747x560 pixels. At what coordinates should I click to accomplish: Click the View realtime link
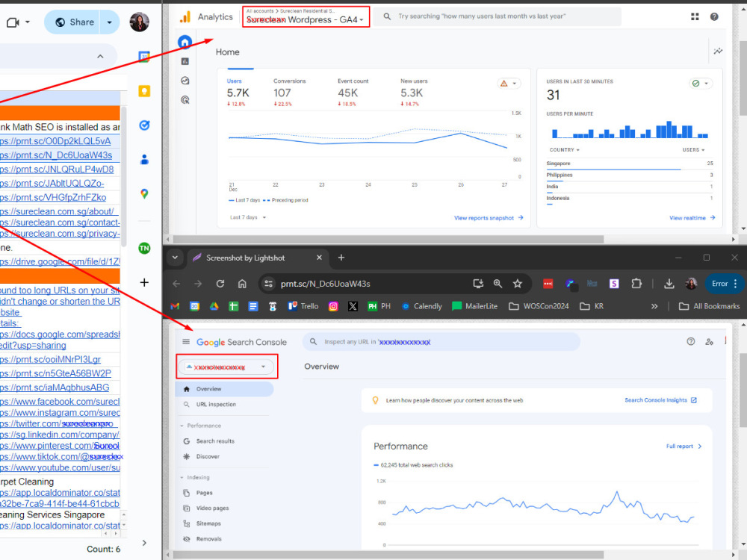692,218
